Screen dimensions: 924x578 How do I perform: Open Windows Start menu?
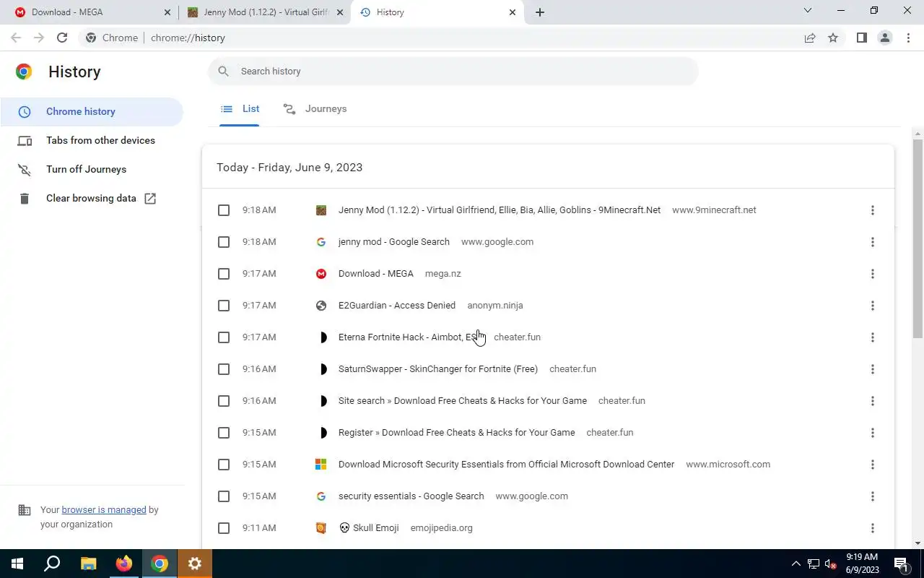click(x=17, y=564)
